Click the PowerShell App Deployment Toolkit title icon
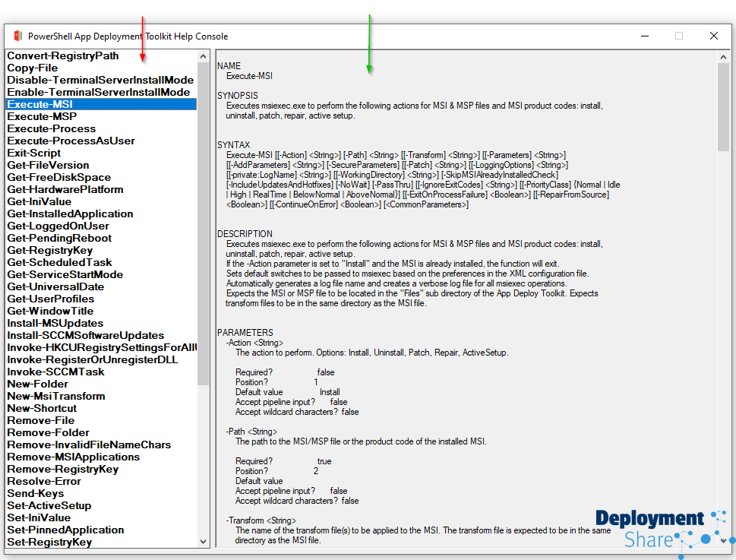This screenshot has height=560, width=736. tap(17, 36)
